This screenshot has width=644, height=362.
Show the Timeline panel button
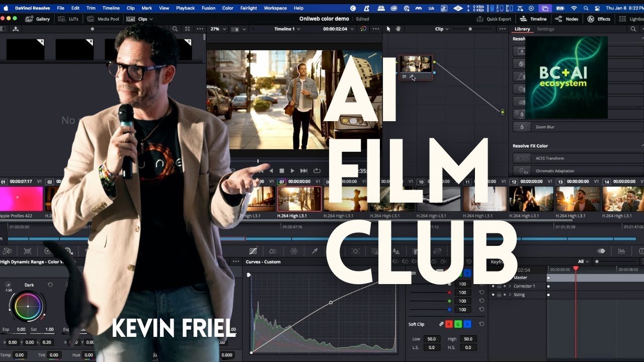tap(533, 19)
